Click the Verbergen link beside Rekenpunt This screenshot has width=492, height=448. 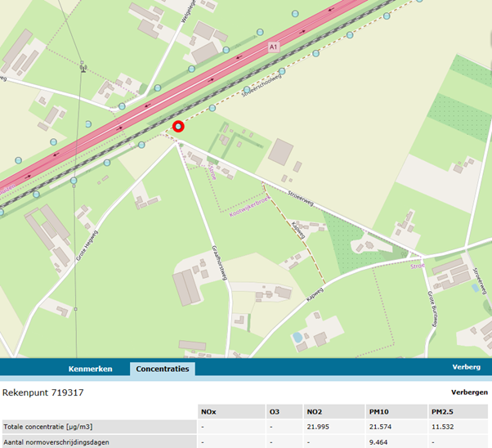click(x=469, y=392)
